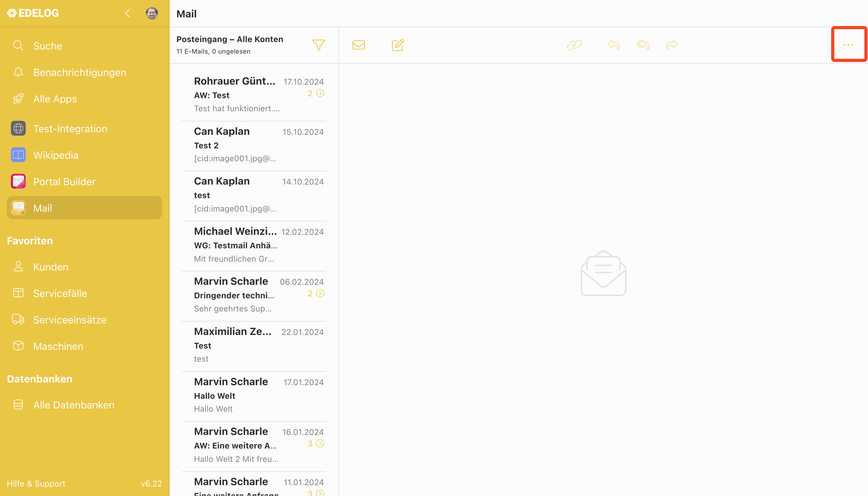Click the link chain icon
The width and height of the screenshot is (868, 496).
pos(574,45)
